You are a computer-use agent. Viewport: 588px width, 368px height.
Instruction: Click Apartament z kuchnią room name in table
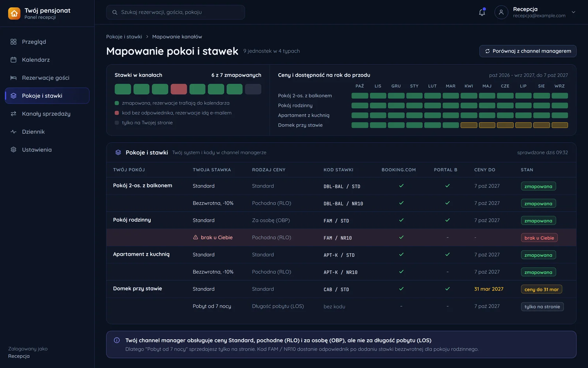(x=141, y=254)
